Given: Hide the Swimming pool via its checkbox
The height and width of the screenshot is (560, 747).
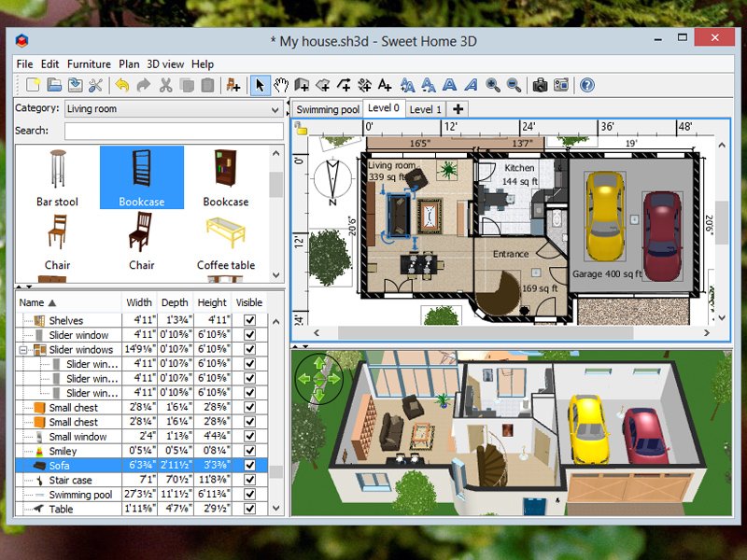Looking at the screenshot, I should (249, 495).
